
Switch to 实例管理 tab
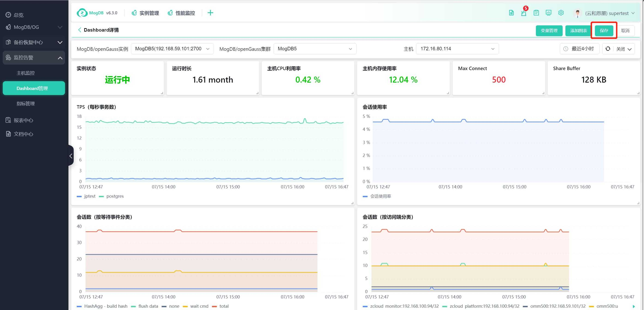pos(145,13)
